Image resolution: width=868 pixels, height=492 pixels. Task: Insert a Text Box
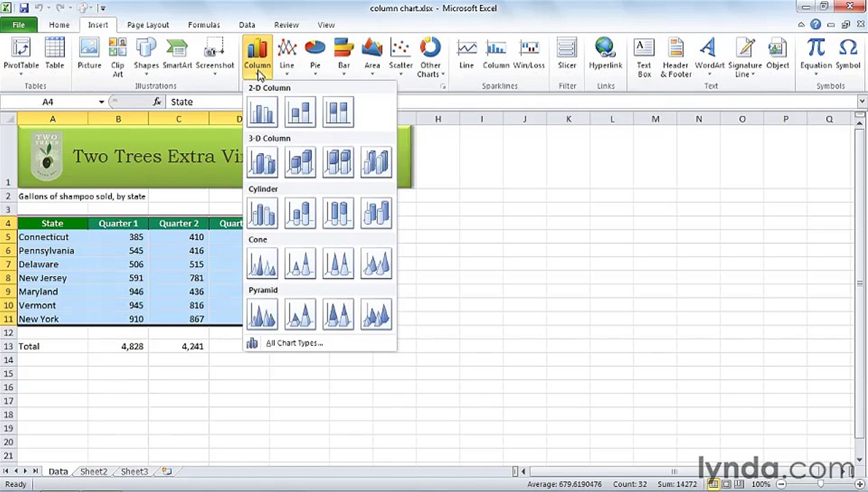point(644,57)
